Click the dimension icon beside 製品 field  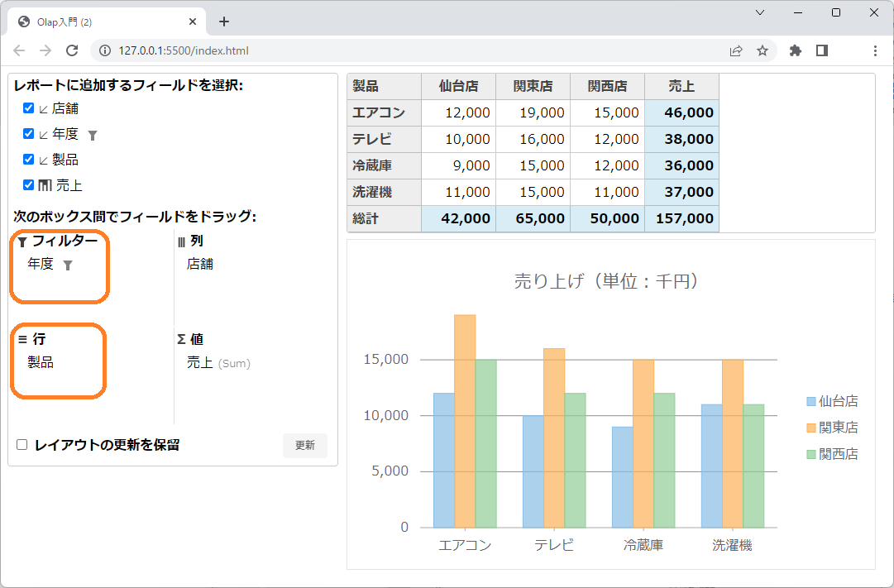click(43, 160)
